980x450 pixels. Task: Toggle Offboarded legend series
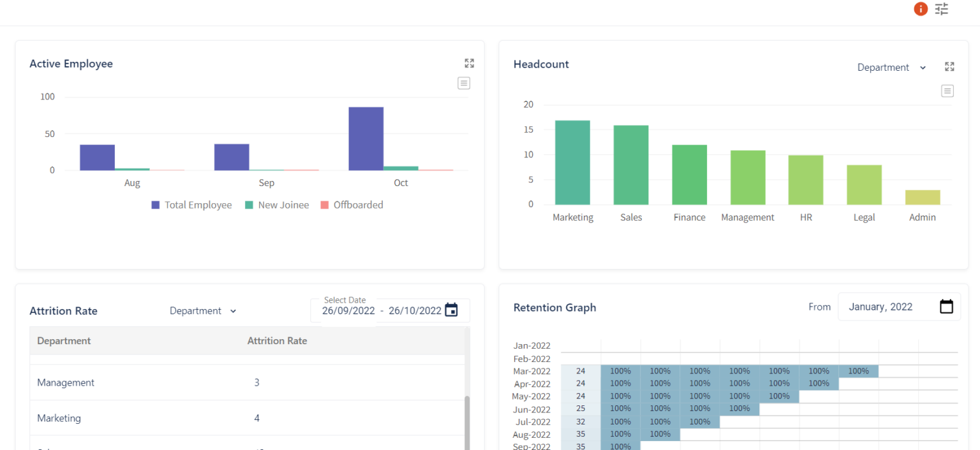pos(352,205)
